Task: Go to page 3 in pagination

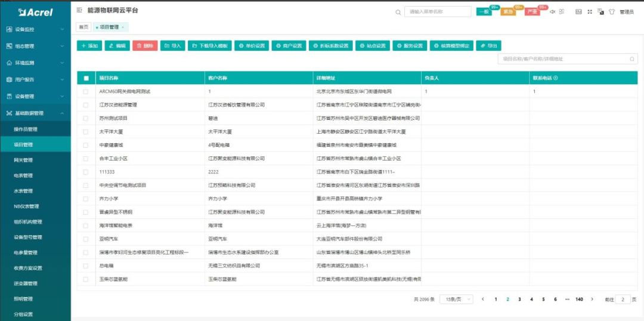Action: pos(519,299)
